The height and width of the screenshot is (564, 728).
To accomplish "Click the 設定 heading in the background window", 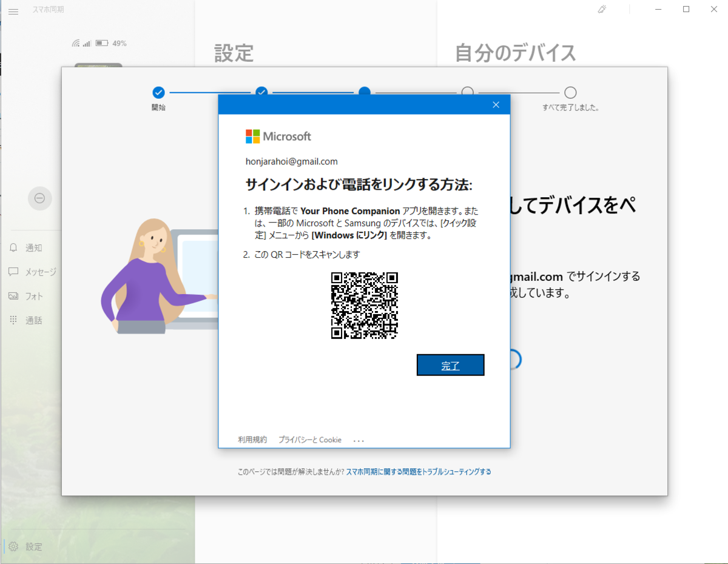I will (234, 53).
